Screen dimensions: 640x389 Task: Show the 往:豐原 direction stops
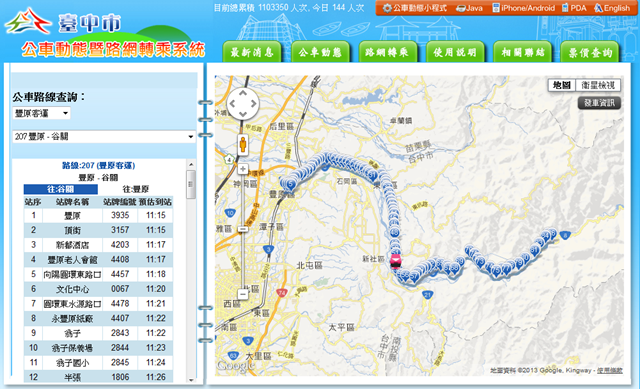pos(136,189)
